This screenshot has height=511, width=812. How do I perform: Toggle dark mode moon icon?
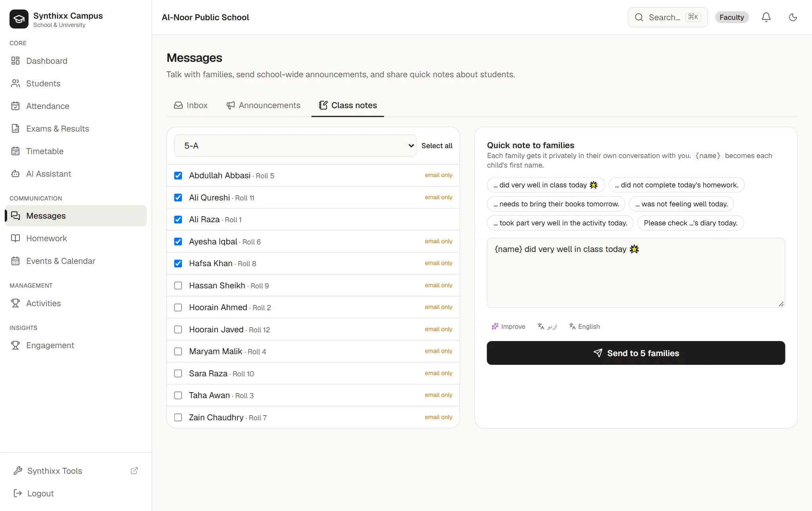tap(793, 17)
